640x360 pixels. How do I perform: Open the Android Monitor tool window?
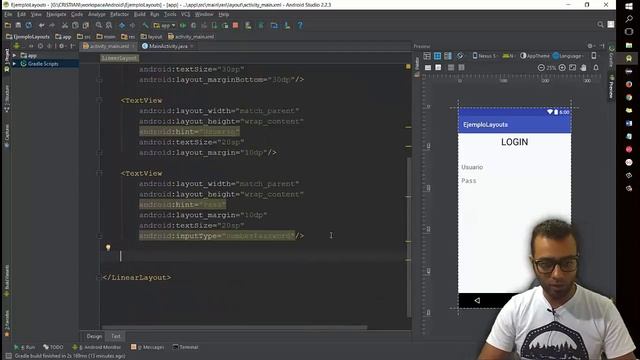click(x=96, y=347)
